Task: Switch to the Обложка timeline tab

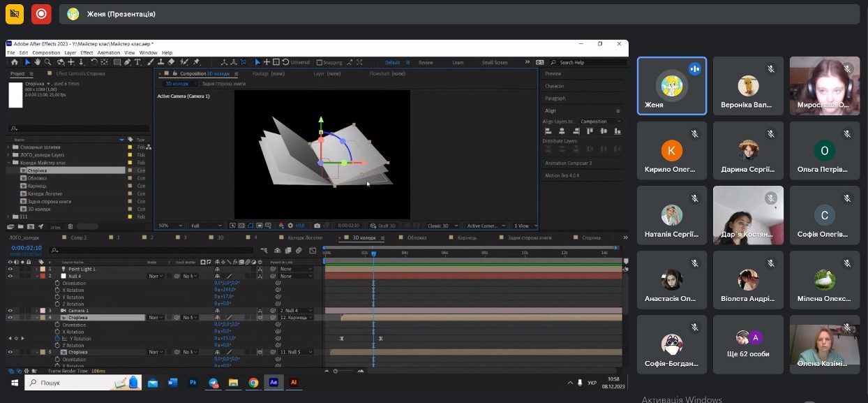Action: (x=417, y=238)
